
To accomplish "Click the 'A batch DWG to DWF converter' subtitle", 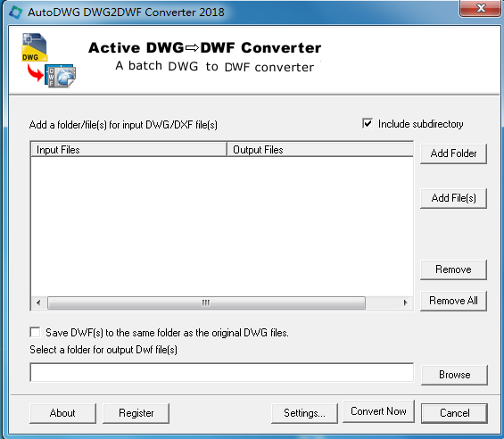I will click(x=215, y=67).
